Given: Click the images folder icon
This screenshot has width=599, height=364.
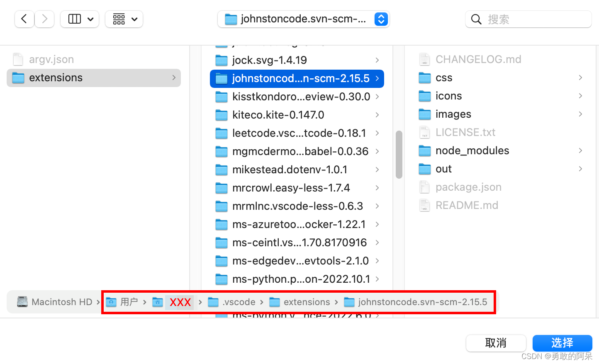Looking at the screenshot, I should [x=425, y=114].
